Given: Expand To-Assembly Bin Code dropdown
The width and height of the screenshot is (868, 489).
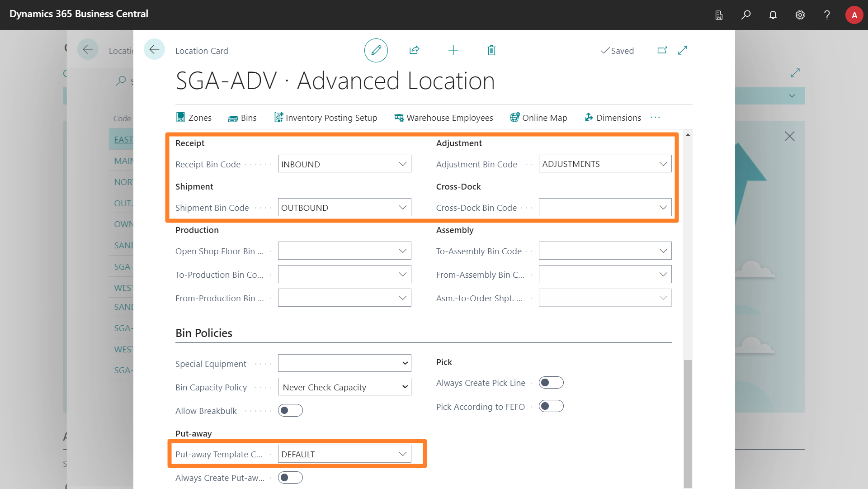Looking at the screenshot, I should 663,251.
